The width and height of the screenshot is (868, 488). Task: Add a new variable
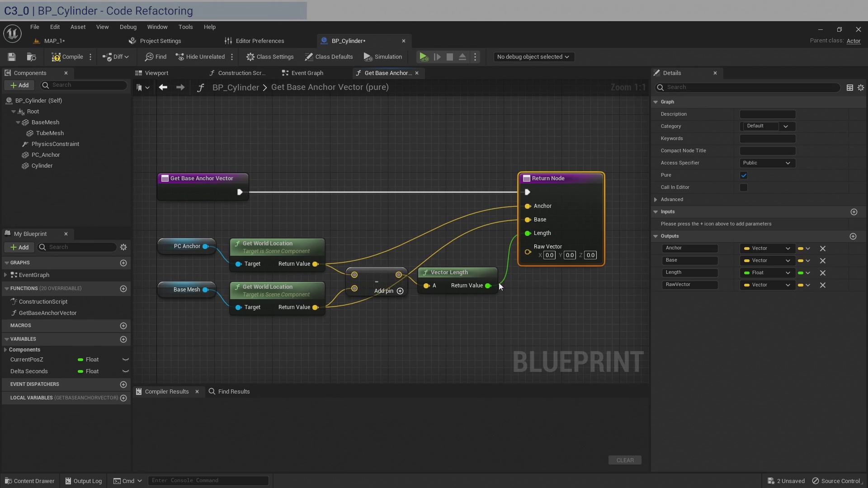point(123,339)
